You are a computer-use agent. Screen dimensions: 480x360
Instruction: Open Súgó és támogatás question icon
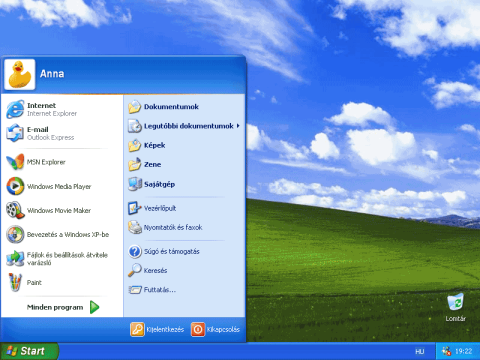(135, 251)
